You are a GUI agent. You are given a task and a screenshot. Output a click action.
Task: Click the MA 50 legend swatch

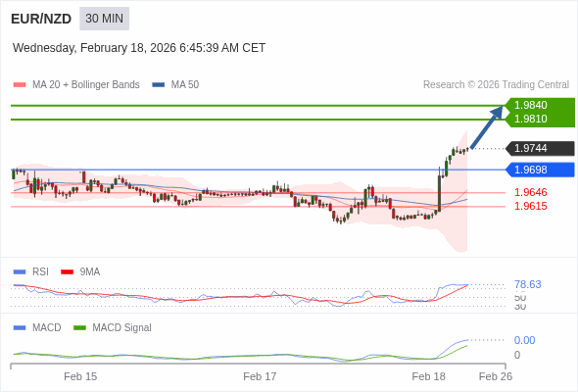click(x=159, y=85)
